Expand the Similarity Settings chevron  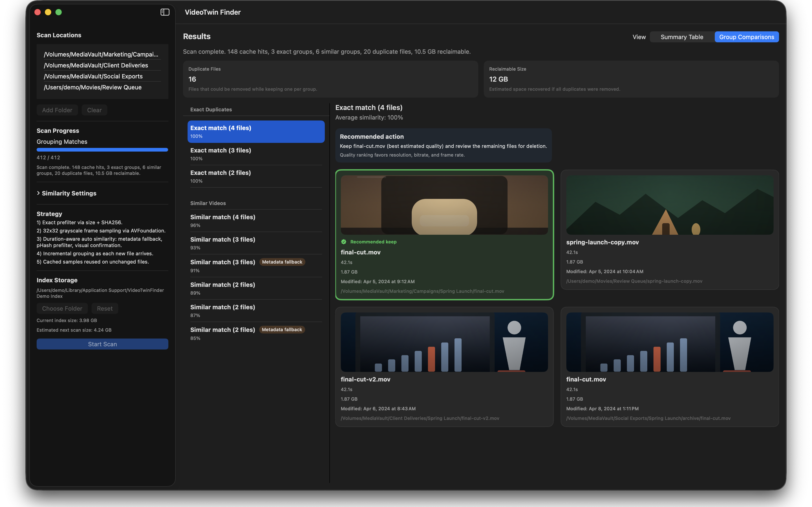(38, 193)
